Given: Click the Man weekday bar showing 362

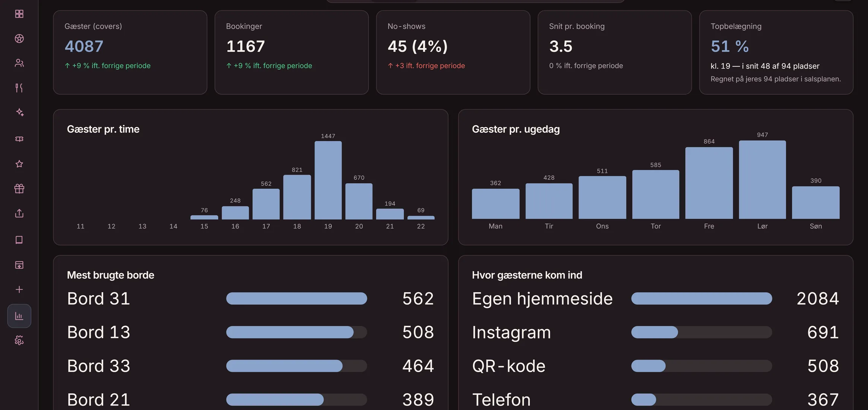Looking at the screenshot, I should [495, 204].
